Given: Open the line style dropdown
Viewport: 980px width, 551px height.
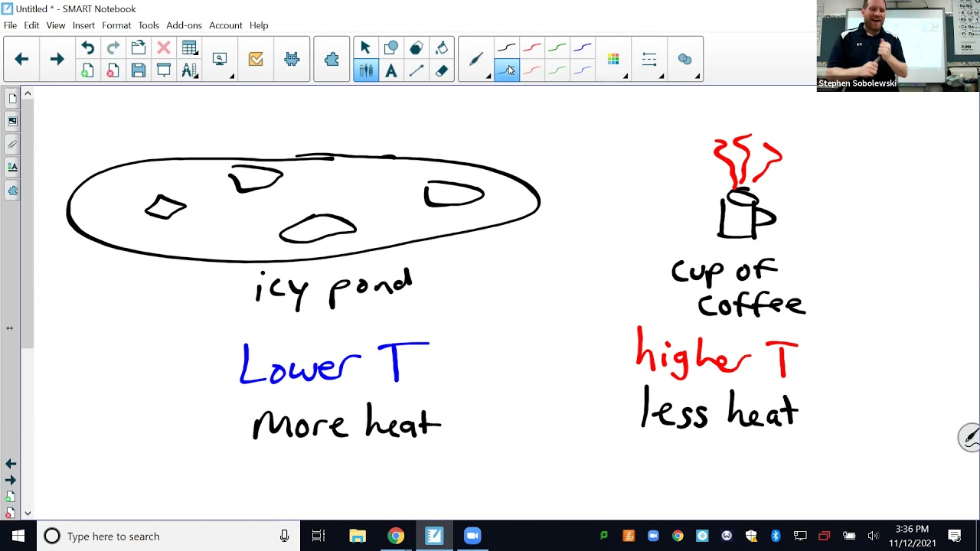Looking at the screenshot, I should [650, 59].
